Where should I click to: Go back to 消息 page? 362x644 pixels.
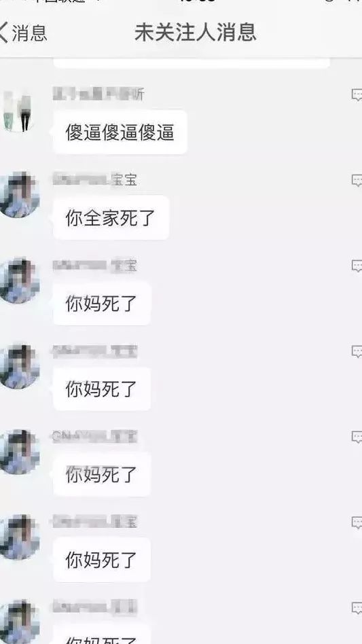point(23,33)
